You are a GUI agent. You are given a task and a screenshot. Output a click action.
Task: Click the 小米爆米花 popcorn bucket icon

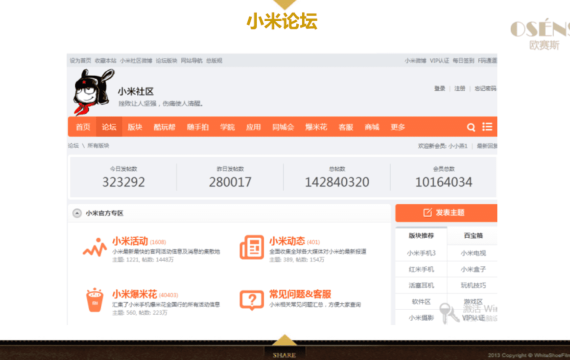pyautogui.click(x=95, y=300)
